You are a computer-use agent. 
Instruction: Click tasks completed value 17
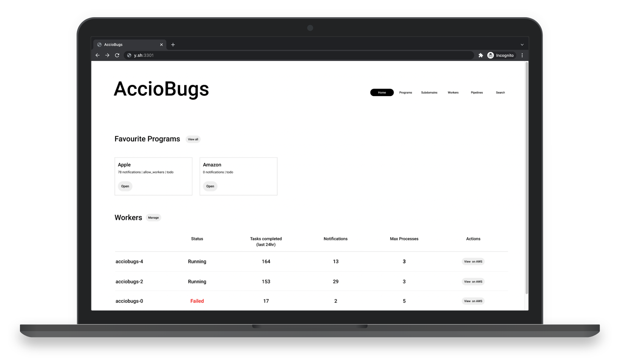(x=266, y=301)
